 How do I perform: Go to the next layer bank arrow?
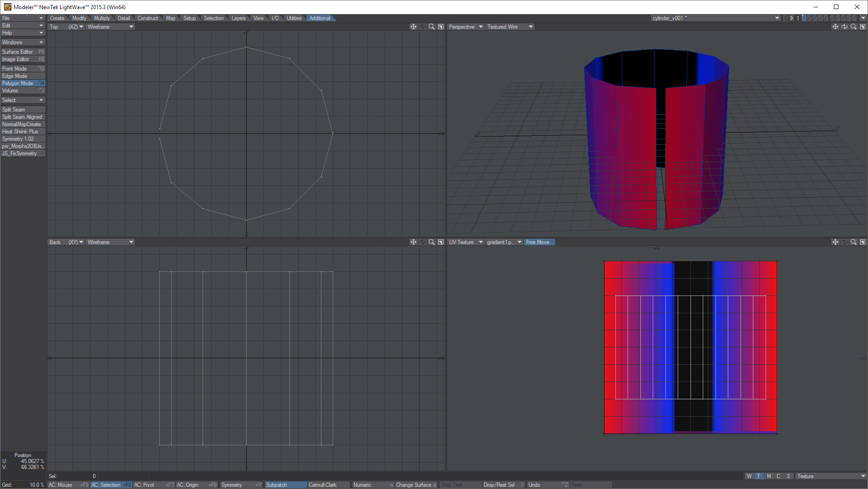pyautogui.click(x=792, y=18)
